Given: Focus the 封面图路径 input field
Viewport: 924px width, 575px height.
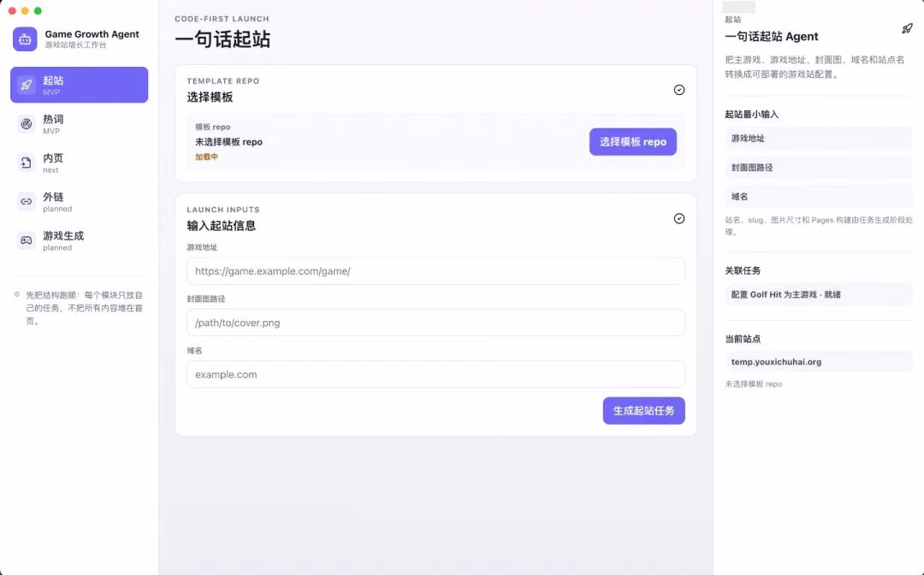Looking at the screenshot, I should coord(435,323).
